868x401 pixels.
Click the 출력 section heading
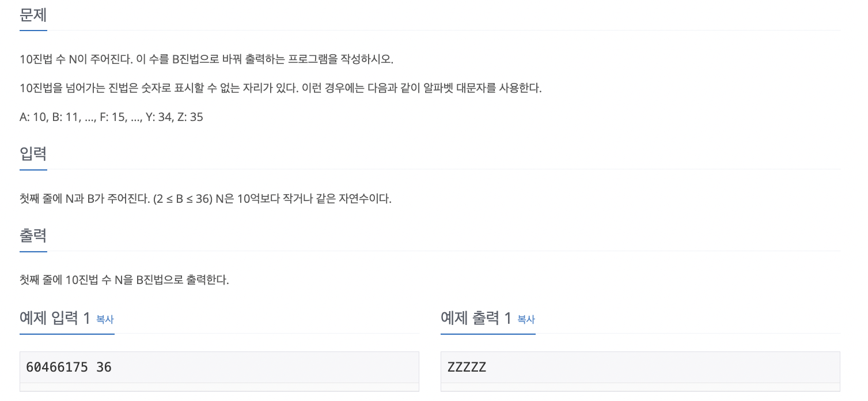[x=33, y=236]
